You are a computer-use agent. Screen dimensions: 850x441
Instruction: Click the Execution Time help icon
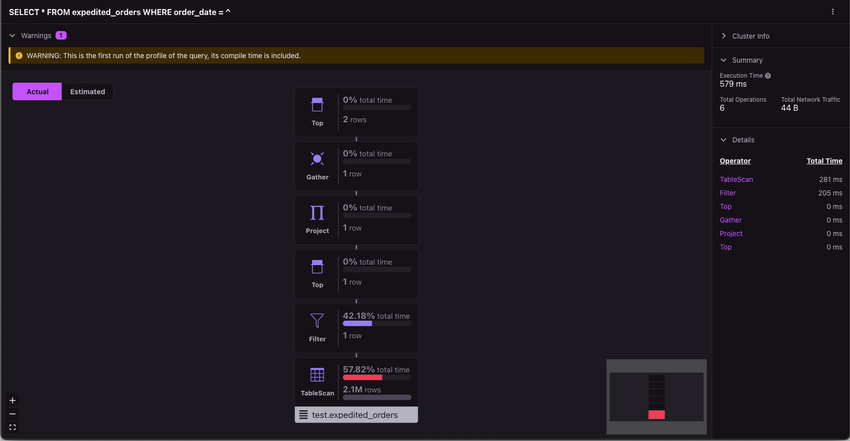[x=768, y=75]
